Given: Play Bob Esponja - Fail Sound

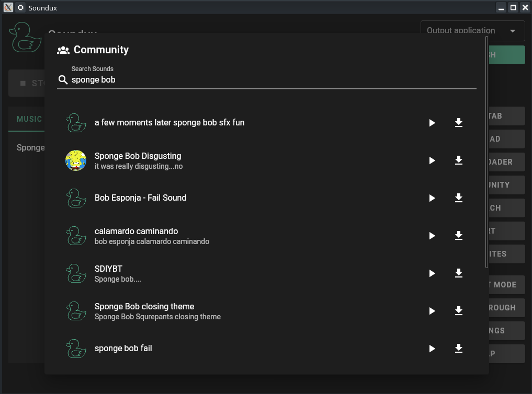Looking at the screenshot, I should (x=432, y=198).
